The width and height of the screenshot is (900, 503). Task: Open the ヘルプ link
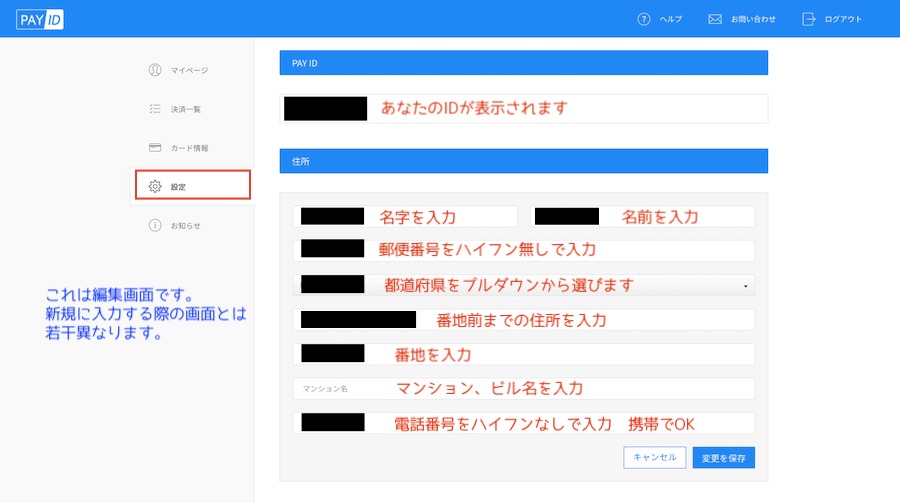pos(670,19)
